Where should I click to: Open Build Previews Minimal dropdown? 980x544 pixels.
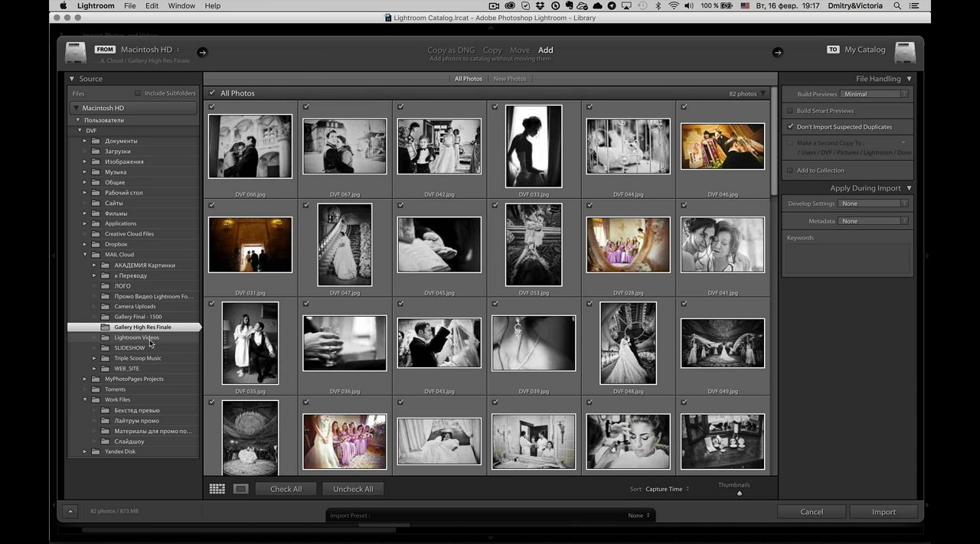pos(874,94)
